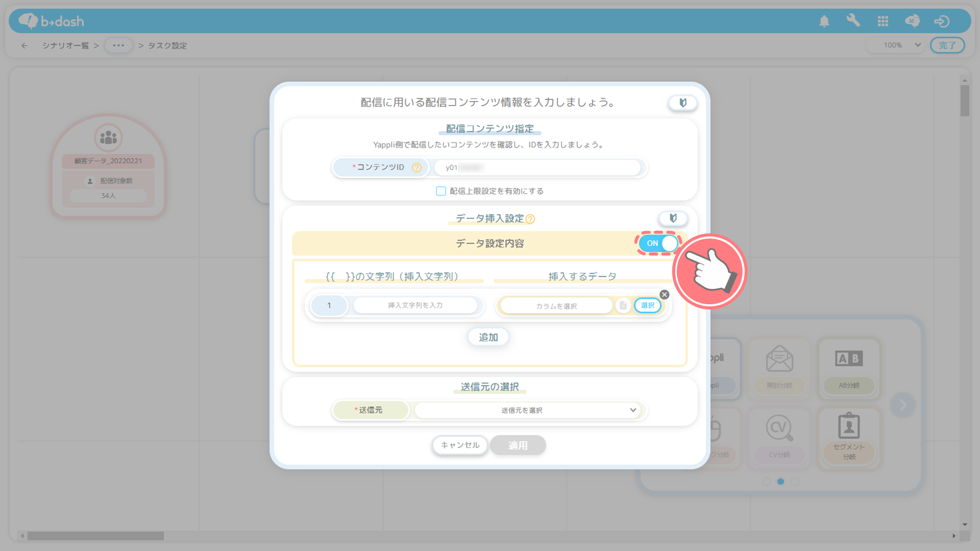The width and height of the screenshot is (980, 551).
Task: Select the third pagination dot
Action: [x=795, y=482]
